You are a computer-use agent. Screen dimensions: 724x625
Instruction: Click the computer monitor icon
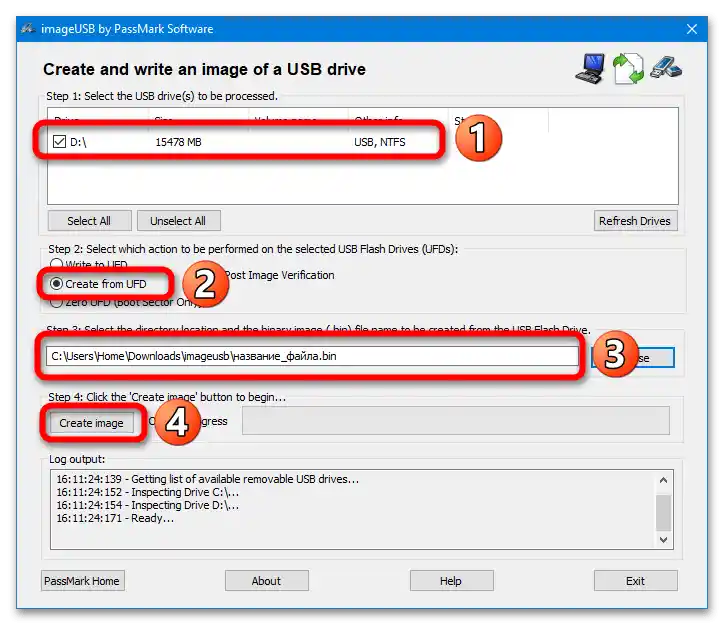click(x=590, y=68)
